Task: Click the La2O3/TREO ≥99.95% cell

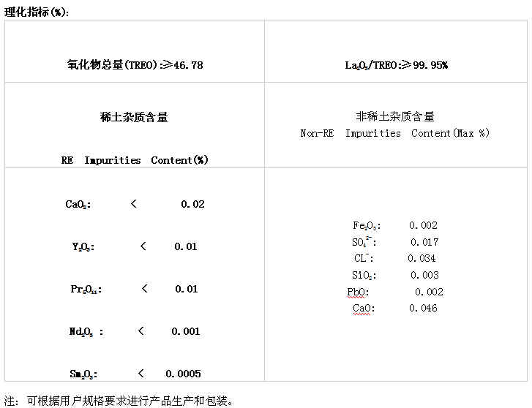Action: click(396, 65)
